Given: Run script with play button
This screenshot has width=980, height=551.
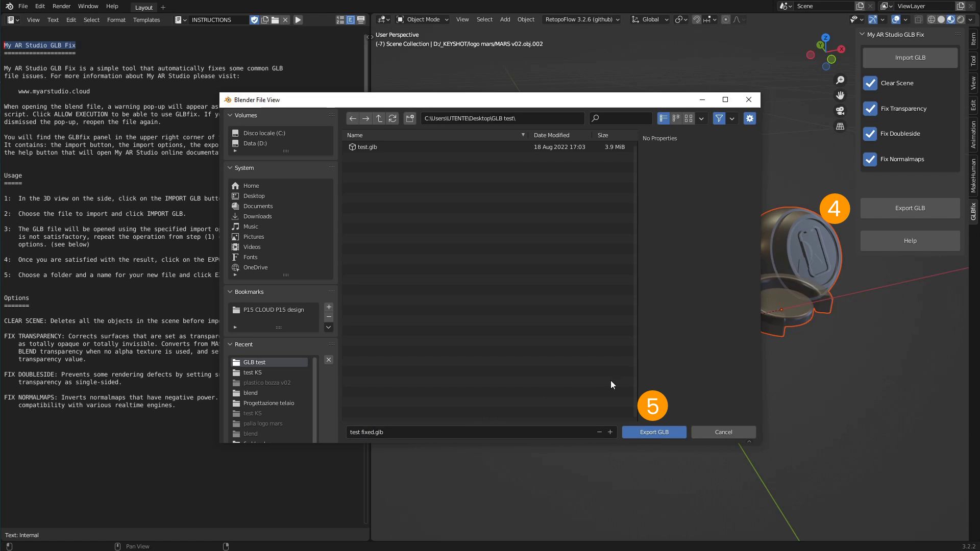Looking at the screenshot, I should tap(298, 20).
